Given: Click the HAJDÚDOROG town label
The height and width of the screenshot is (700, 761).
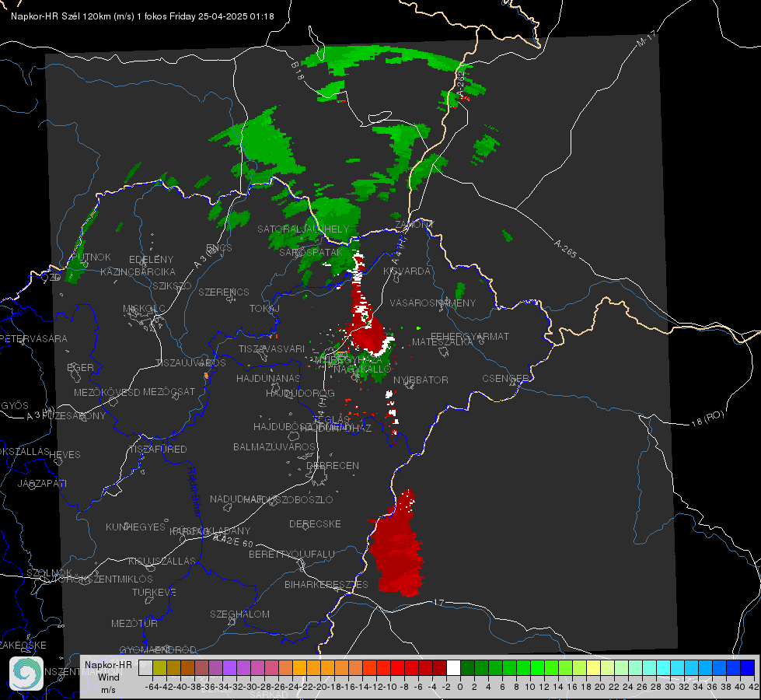Looking at the screenshot, I should [300, 393].
